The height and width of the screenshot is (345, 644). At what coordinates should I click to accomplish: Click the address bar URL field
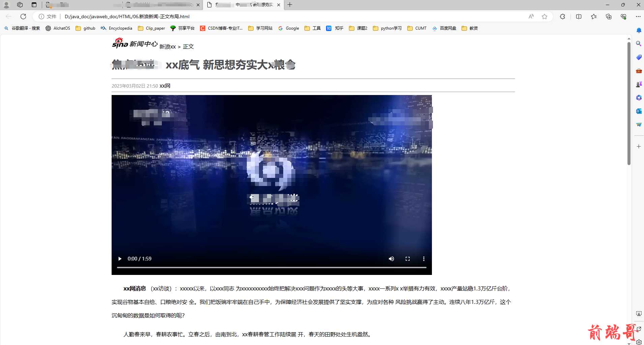point(293,17)
